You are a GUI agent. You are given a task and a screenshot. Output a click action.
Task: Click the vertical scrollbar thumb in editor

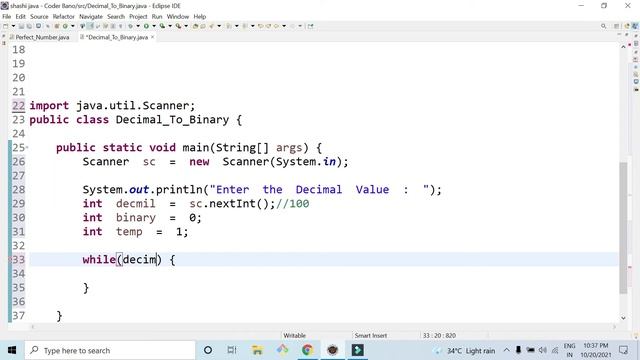pyautogui.click(x=623, y=228)
